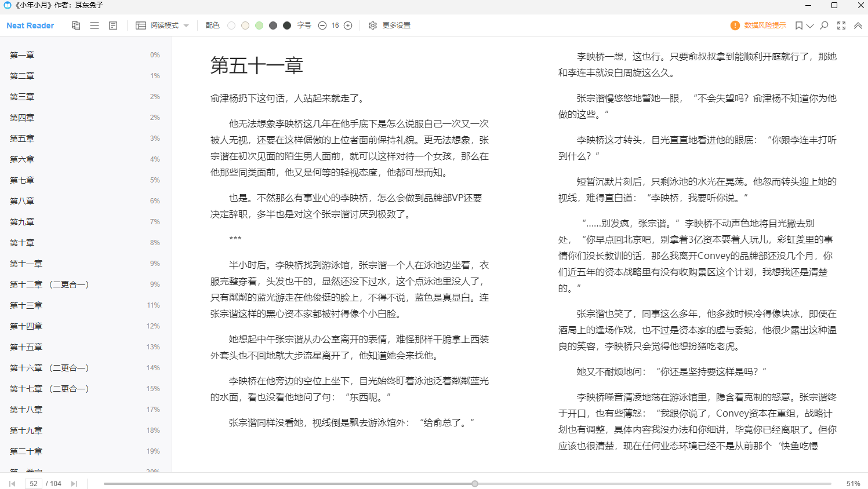Click the app icon in the title bar
The height and width of the screenshot is (489, 868).
point(8,5)
